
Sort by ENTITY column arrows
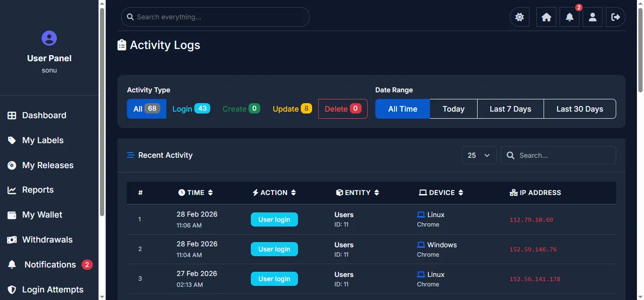[376, 193]
